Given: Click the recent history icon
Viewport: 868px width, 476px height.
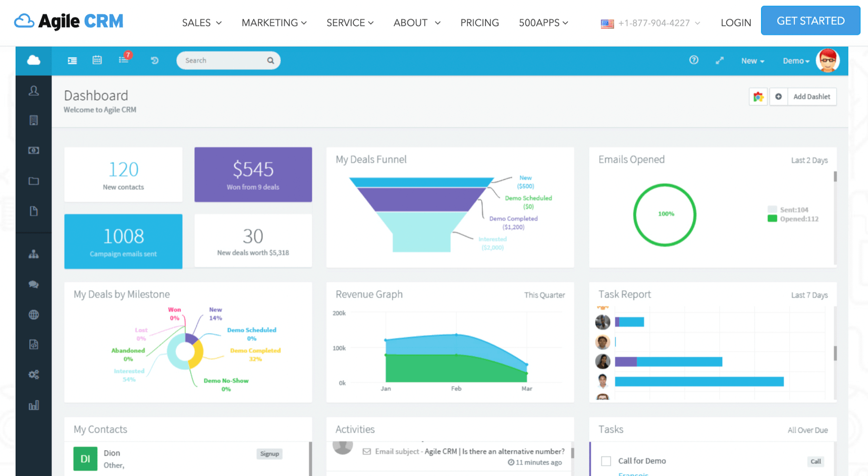Looking at the screenshot, I should [x=154, y=61].
